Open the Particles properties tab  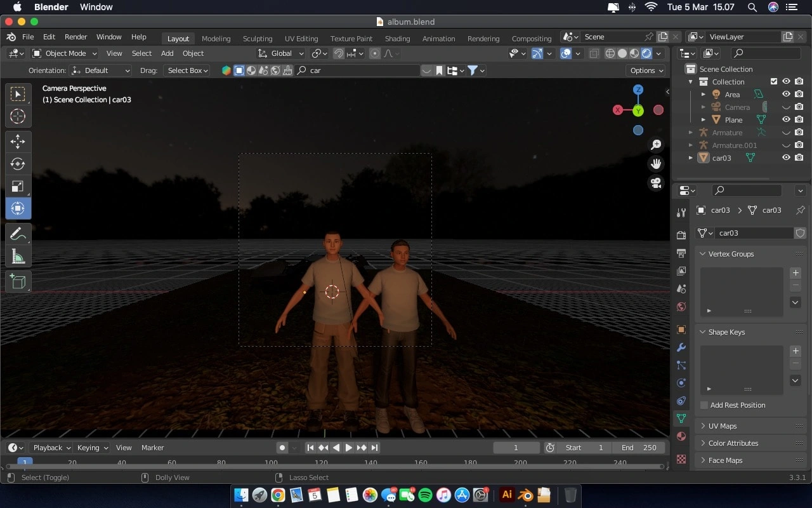[681, 365]
